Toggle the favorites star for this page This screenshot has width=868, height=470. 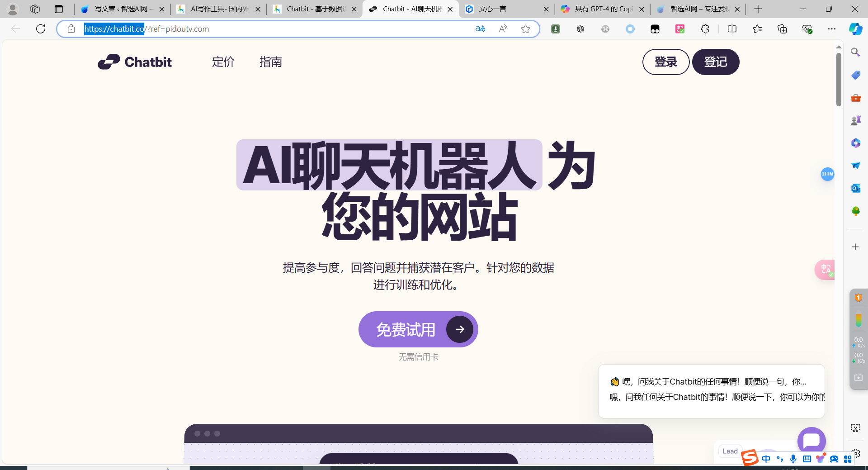(x=525, y=28)
